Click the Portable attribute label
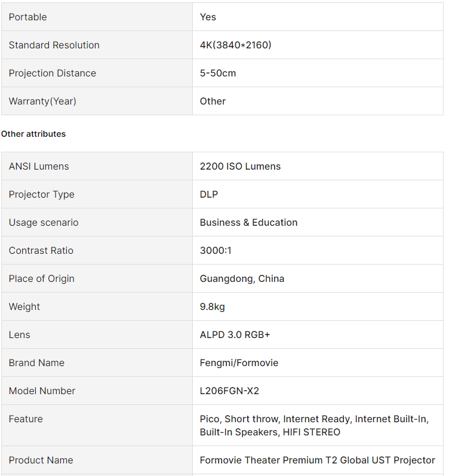The height and width of the screenshot is (476, 449). [27, 17]
